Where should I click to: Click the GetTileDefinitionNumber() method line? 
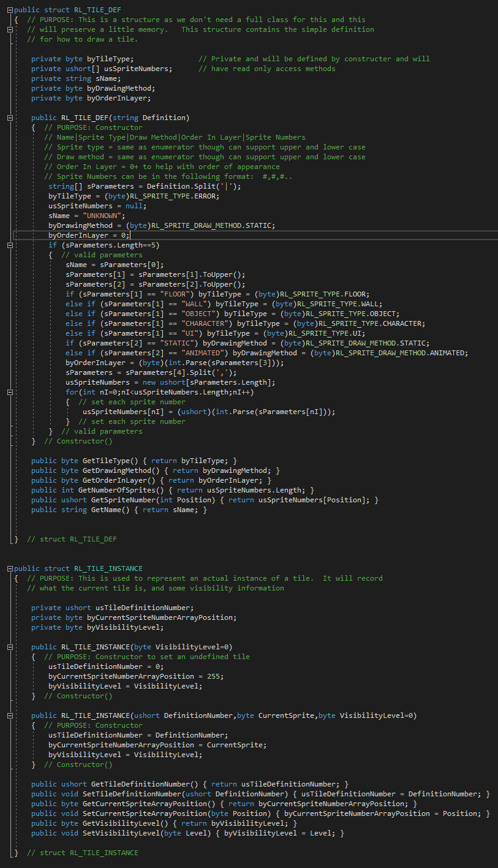point(190,784)
